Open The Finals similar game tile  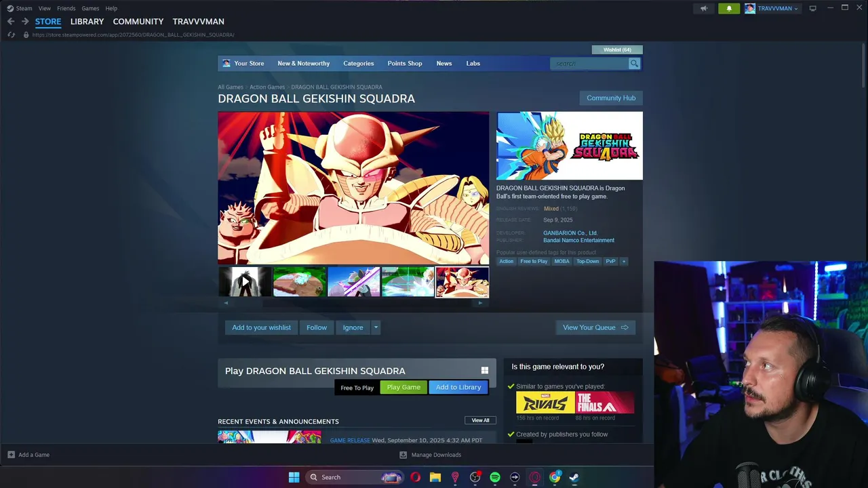(x=605, y=403)
